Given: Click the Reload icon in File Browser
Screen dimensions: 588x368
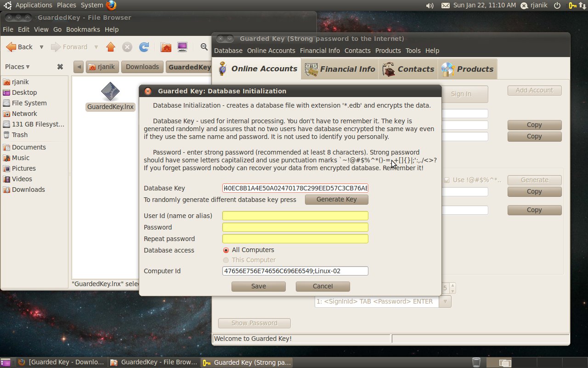Looking at the screenshot, I should coord(144,47).
